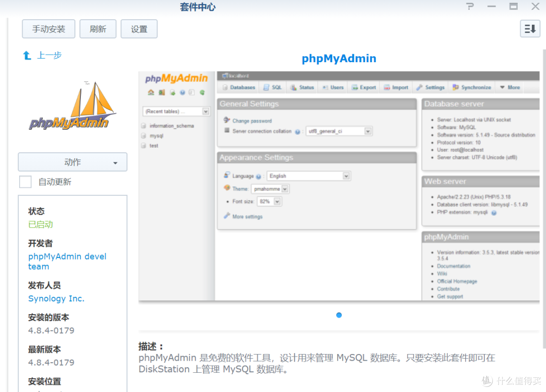Viewport: 546px width, 392px height.
Task: Open the Theme dropdown showing pmahomme
Action: (270, 188)
